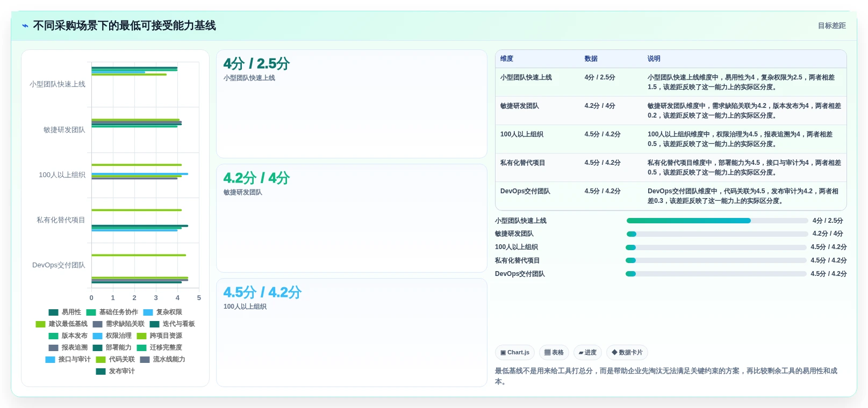Viewport: 868px width, 408px height.
Task: Click the 目标差距 label in the header
Action: pos(832,26)
